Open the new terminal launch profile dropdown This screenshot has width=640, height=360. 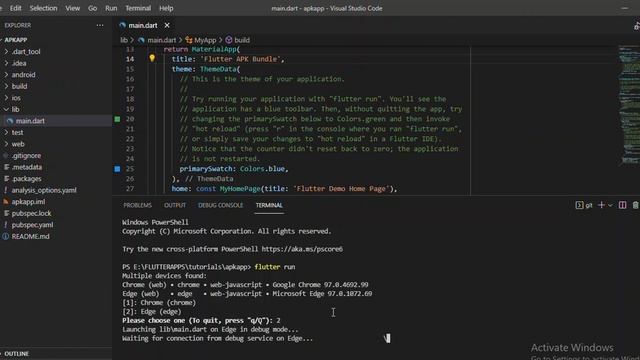611,205
